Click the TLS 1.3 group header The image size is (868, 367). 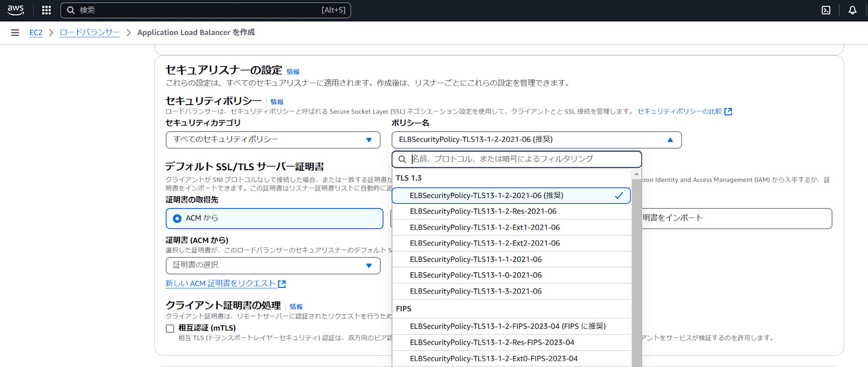pos(409,178)
